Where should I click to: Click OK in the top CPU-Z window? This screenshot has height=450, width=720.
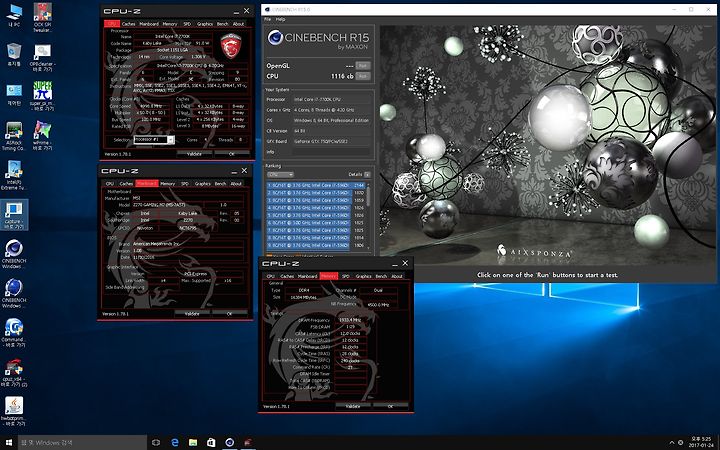[232, 154]
